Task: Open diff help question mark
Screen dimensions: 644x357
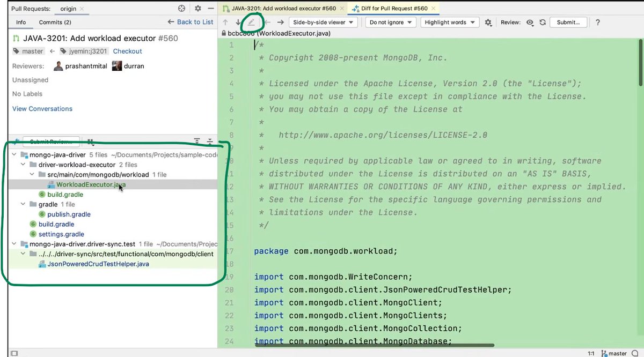Action: 597,23
